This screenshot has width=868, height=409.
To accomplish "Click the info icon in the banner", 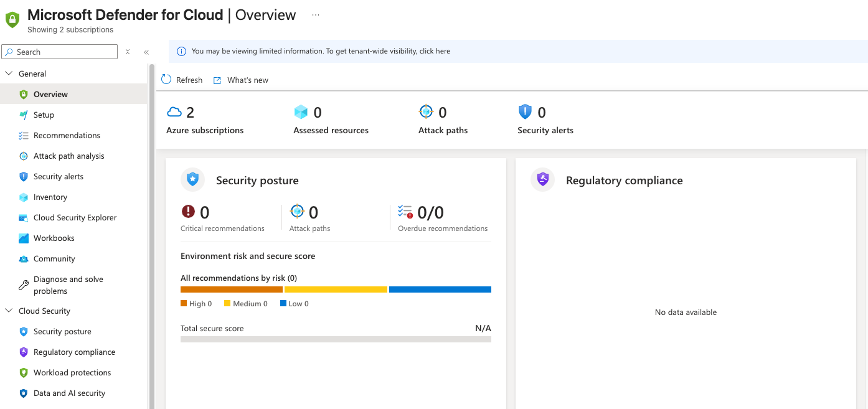I will pyautogui.click(x=181, y=51).
